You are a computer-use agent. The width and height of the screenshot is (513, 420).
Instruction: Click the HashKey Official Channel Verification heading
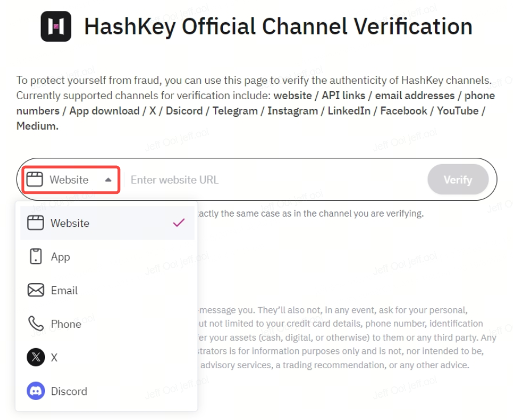[x=278, y=26]
